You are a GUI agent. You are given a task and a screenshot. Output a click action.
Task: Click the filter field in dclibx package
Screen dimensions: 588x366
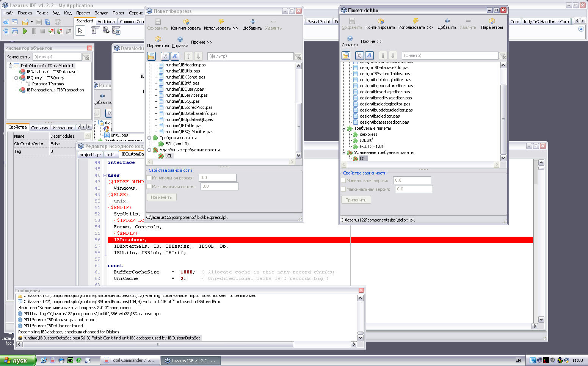point(450,55)
